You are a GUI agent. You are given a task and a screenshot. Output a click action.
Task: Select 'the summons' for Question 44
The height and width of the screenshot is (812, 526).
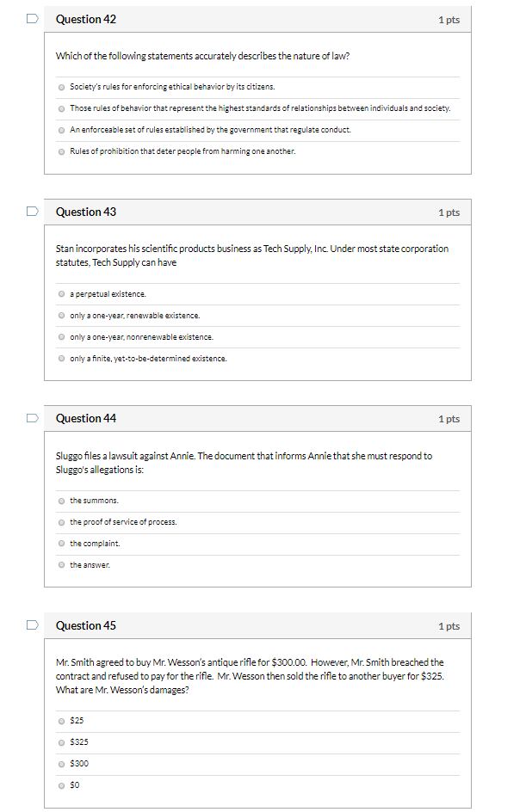[x=61, y=500]
